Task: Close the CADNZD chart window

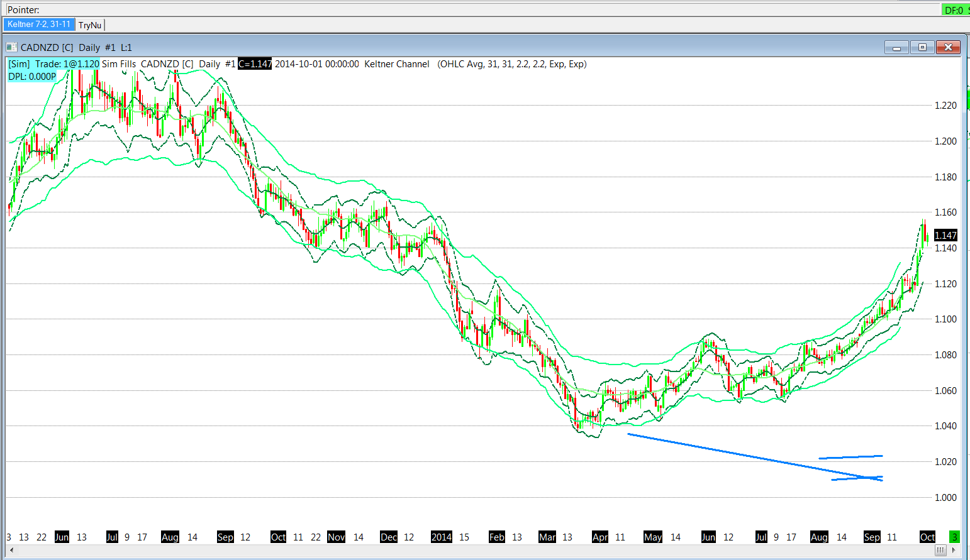Action: 948,48
